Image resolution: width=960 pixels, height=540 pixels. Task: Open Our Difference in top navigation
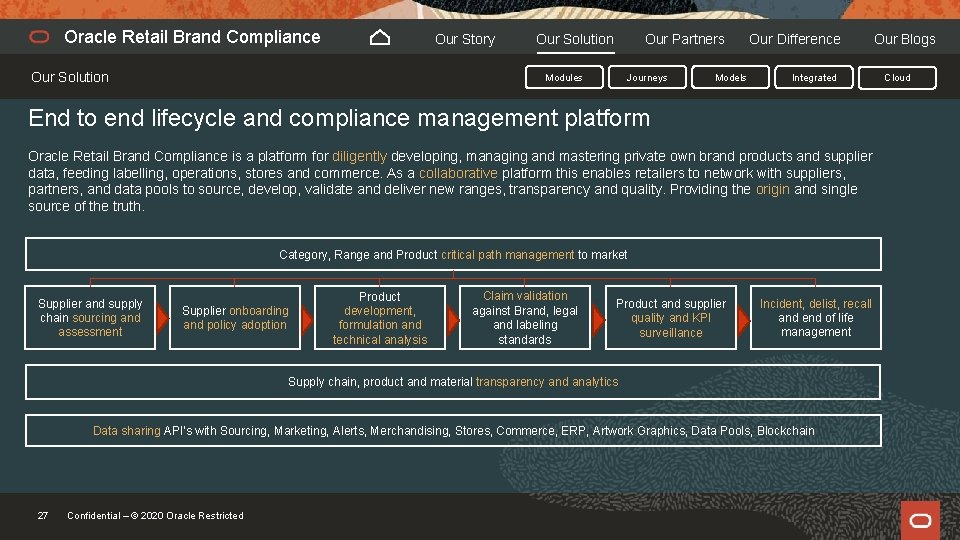coord(795,39)
